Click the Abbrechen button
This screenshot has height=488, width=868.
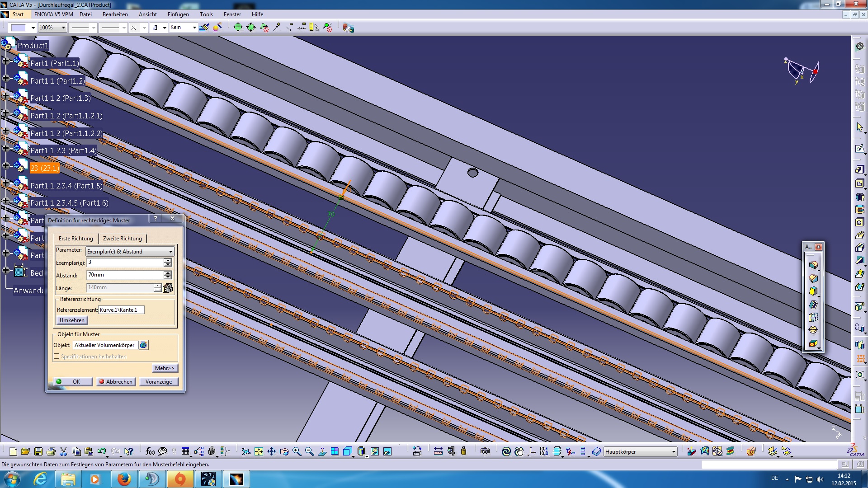click(x=116, y=382)
